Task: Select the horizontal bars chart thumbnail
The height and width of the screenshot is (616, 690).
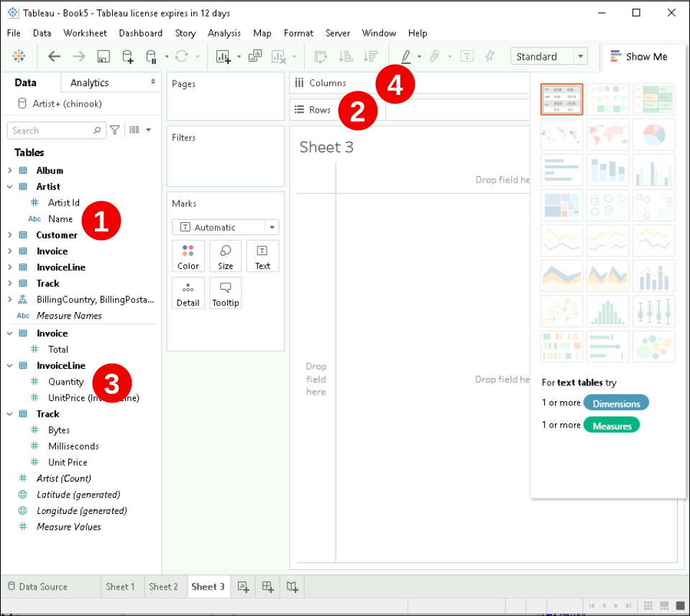Action: click(561, 170)
